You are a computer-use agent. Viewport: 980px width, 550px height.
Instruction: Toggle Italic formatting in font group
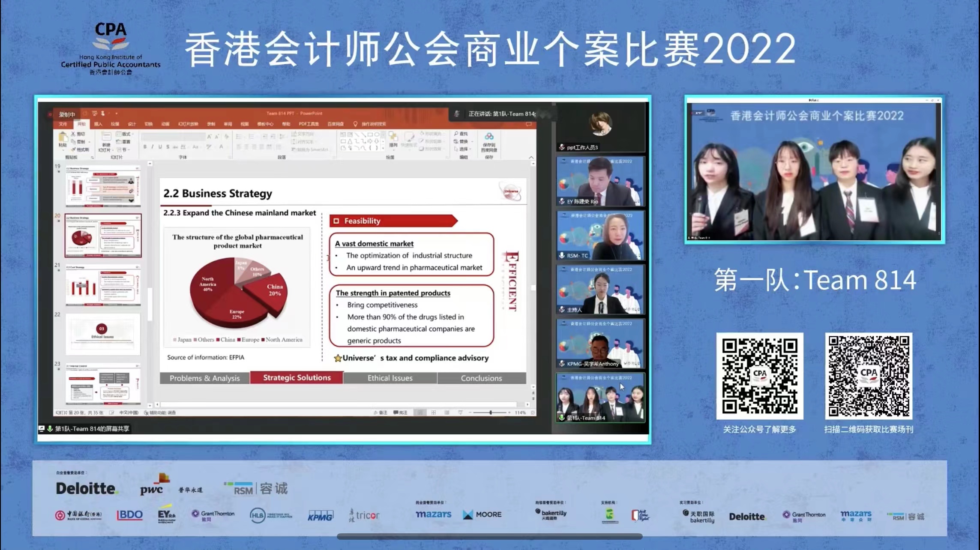pyautogui.click(x=153, y=147)
